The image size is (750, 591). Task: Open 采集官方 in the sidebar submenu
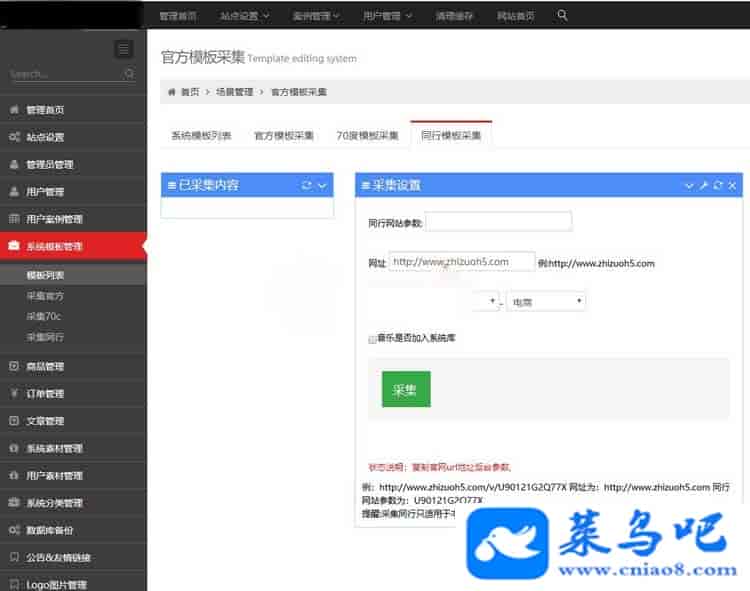click(x=45, y=296)
